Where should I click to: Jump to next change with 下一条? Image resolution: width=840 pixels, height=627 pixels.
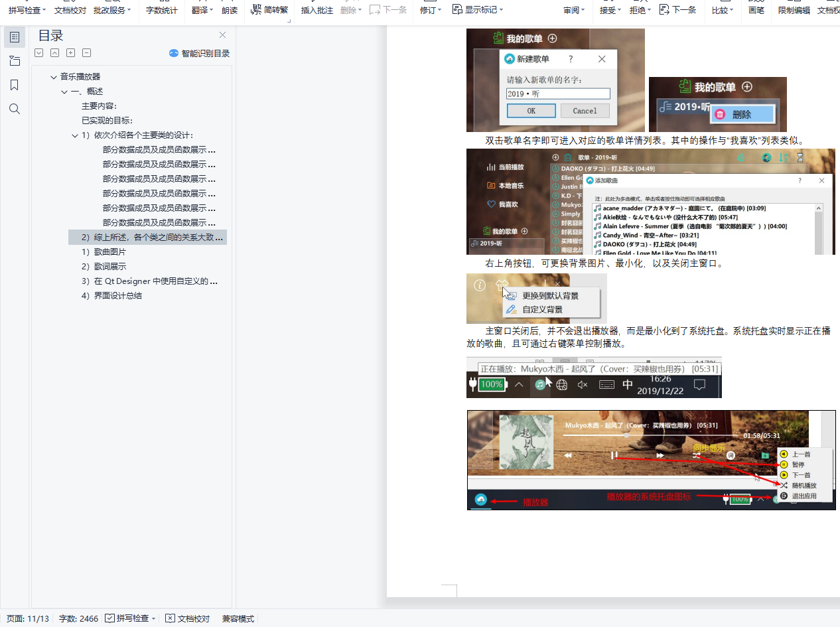tap(678, 10)
